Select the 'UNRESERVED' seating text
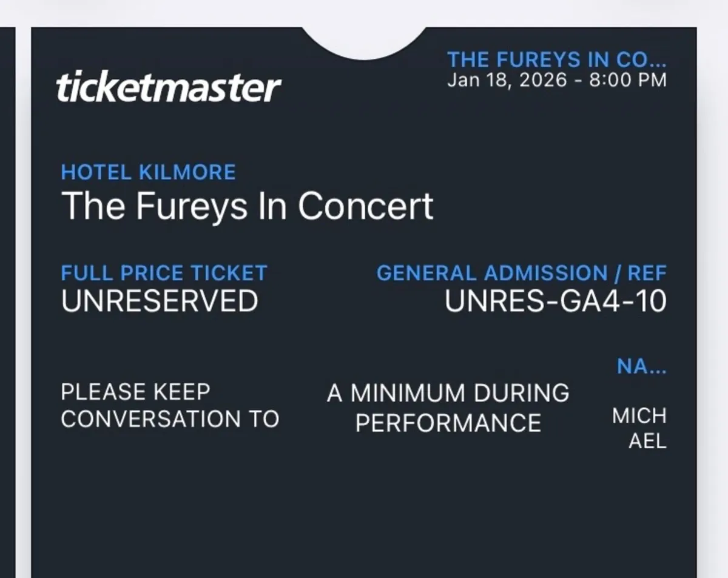The width and height of the screenshot is (728, 578). [x=159, y=301]
